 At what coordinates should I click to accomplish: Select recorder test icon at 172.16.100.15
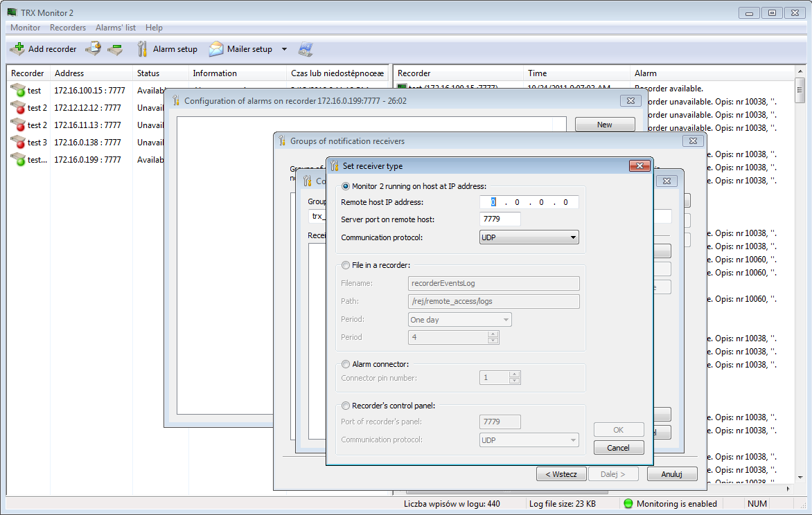coord(18,91)
